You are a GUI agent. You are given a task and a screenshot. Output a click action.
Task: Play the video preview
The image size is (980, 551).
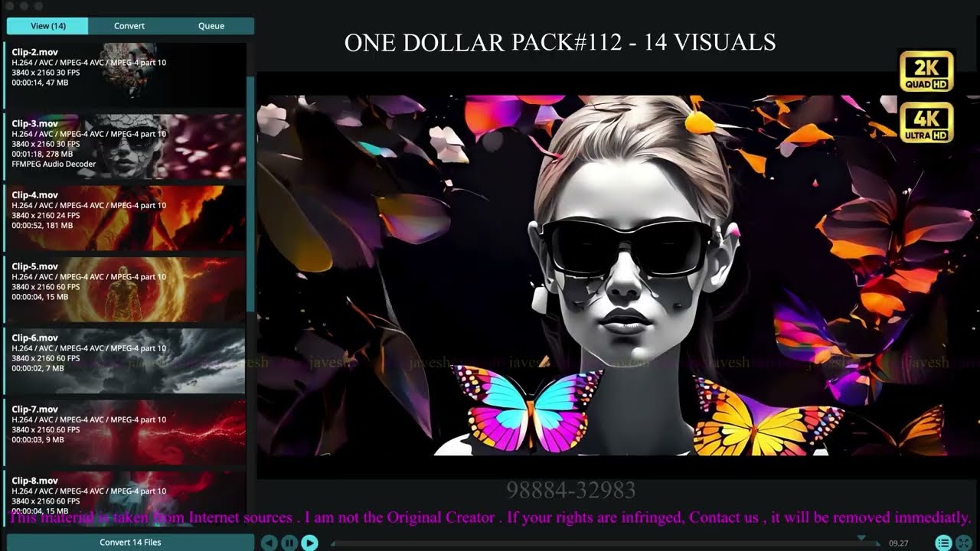(309, 543)
